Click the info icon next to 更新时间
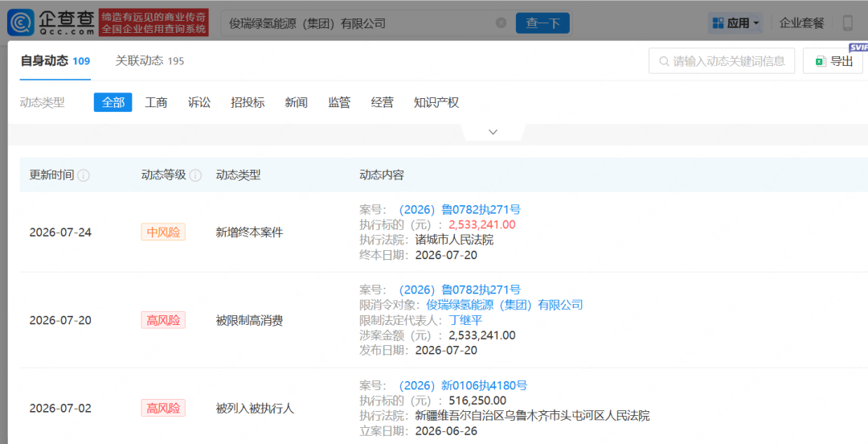 pyautogui.click(x=84, y=175)
